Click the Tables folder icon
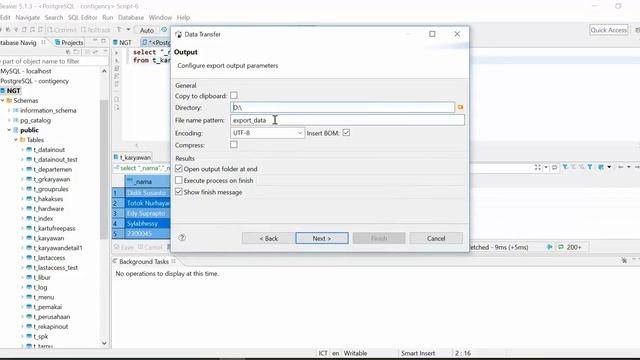This screenshot has width=640, height=360. (x=22, y=140)
